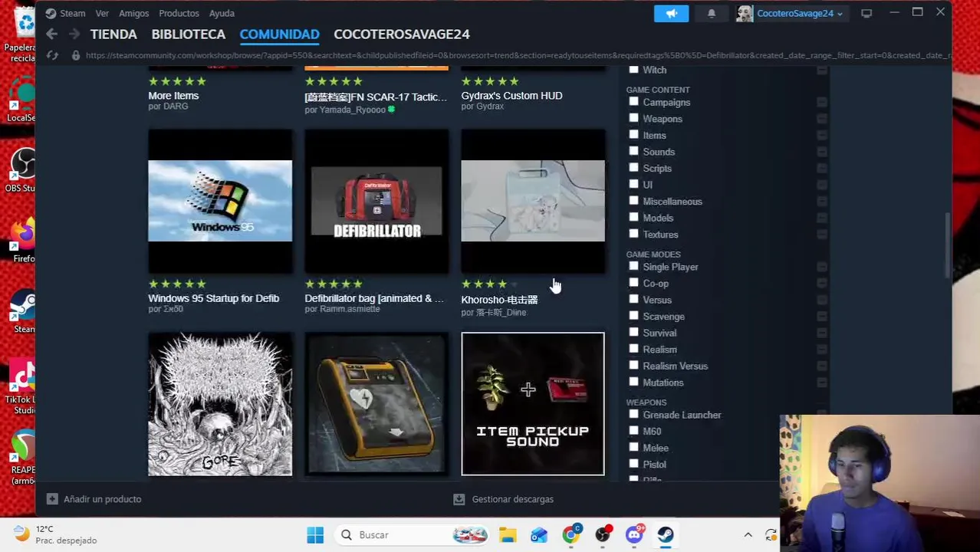Open the Productos menu
This screenshot has width=980, height=552.
coord(179,13)
